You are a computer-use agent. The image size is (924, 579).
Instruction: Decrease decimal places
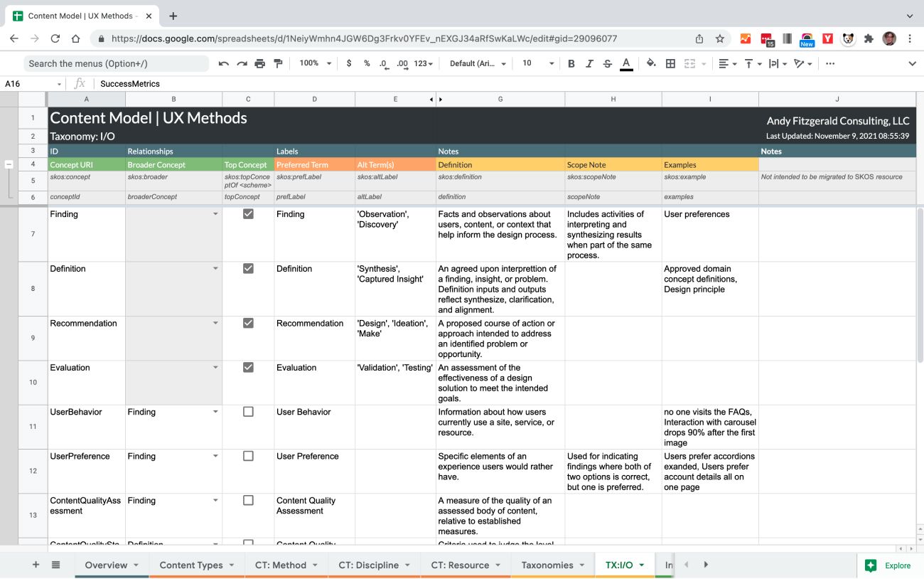[384, 64]
